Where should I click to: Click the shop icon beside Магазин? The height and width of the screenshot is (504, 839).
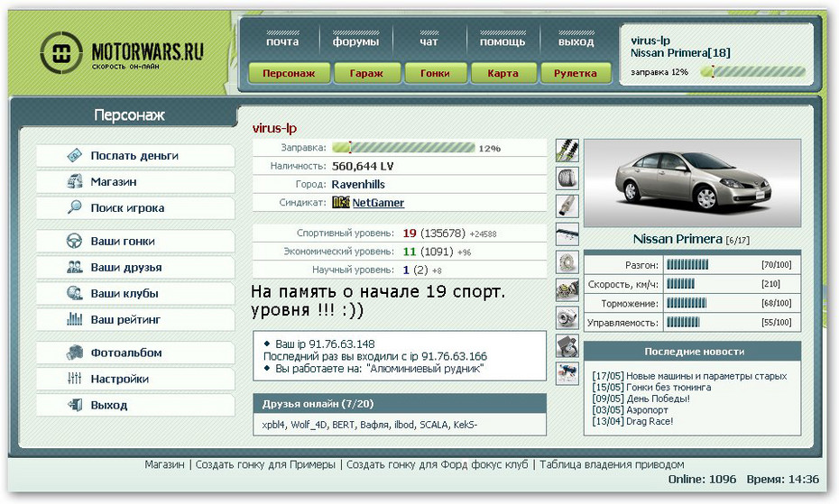click(x=74, y=181)
